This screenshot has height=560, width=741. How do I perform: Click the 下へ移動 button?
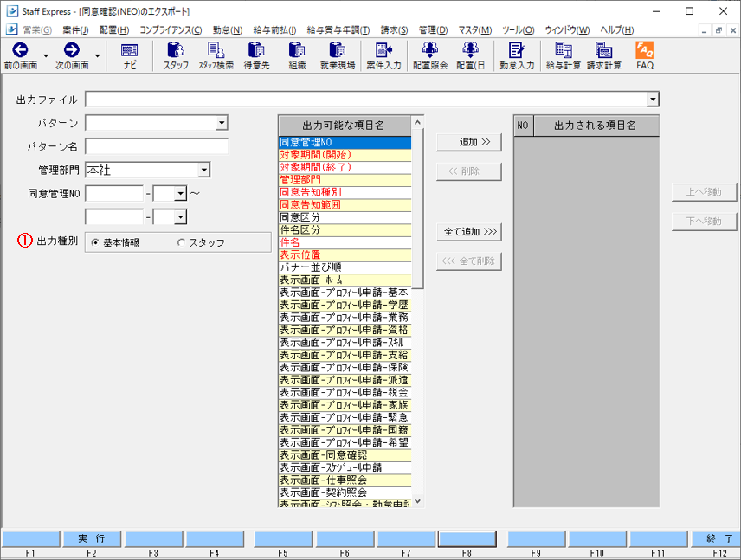point(704,222)
